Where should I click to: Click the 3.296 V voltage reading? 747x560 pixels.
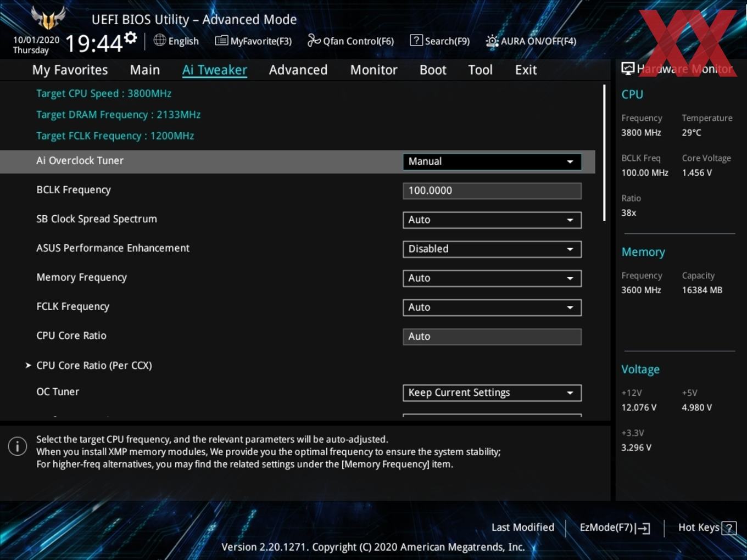click(636, 447)
